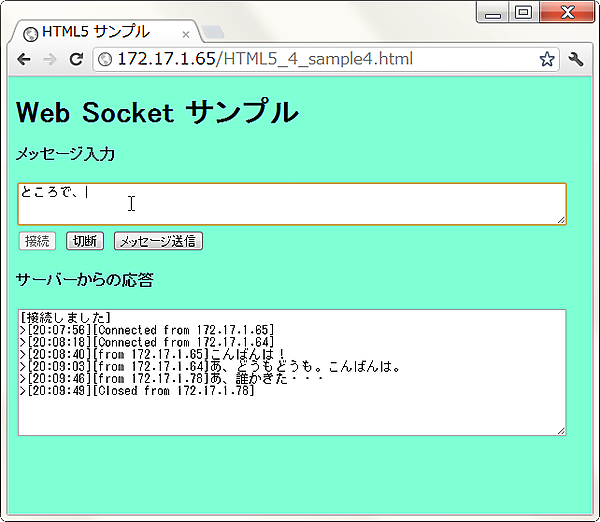Click the browser forward arrow
Viewport: 600px width, 522px height.
(x=50, y=59)
